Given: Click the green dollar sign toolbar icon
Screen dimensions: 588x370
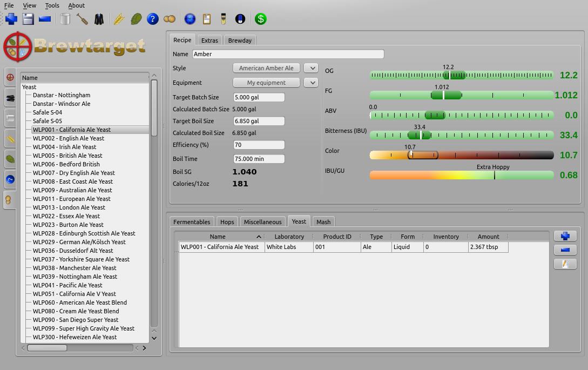Looking at the screenshot, I should [261, 19].
